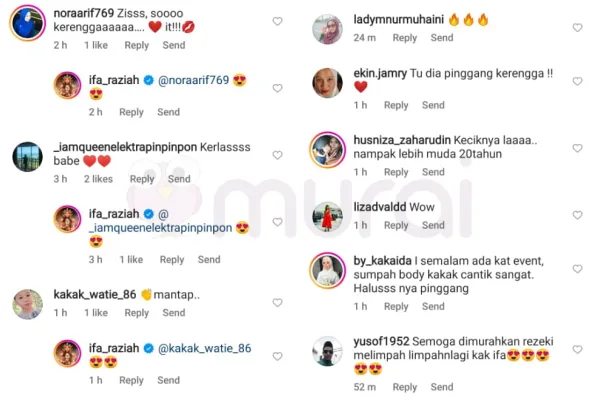Send lizadvaldd's Wow comment
The image size is (600, 400).
433,225
